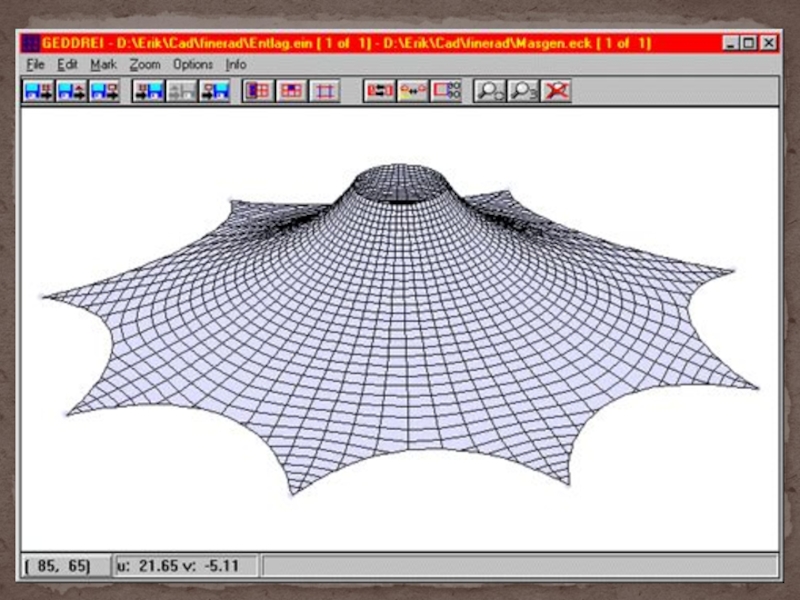The height and width of the screenshot is (600, 800).
Task: Click the last disk icon with red box arrow
Action: click(214, 91)
